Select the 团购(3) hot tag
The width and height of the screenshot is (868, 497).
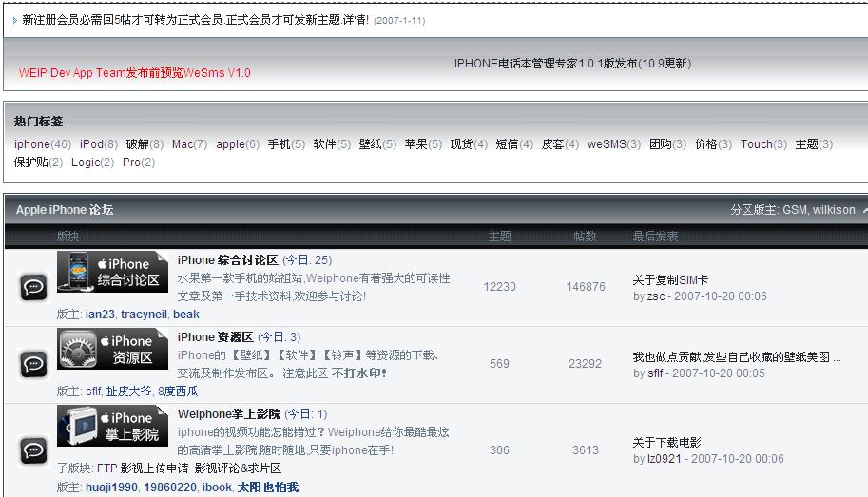click(668, 143)
